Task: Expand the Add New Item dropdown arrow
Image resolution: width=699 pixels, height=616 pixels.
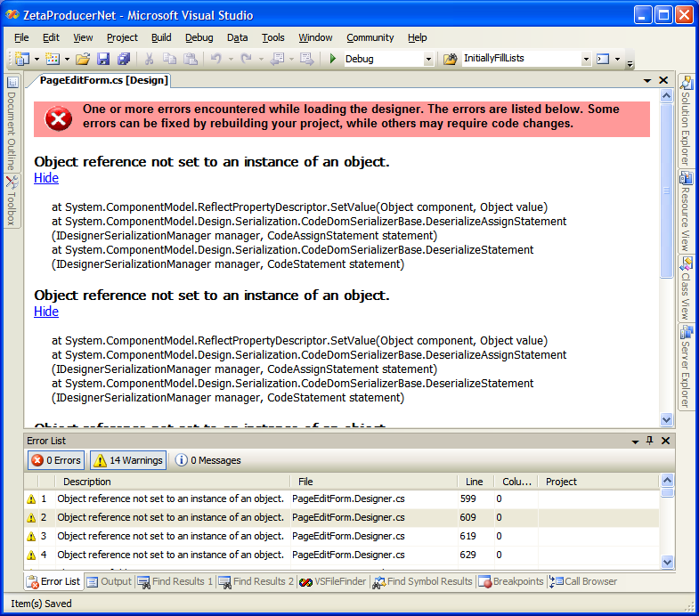Action: tap(67, 59)
